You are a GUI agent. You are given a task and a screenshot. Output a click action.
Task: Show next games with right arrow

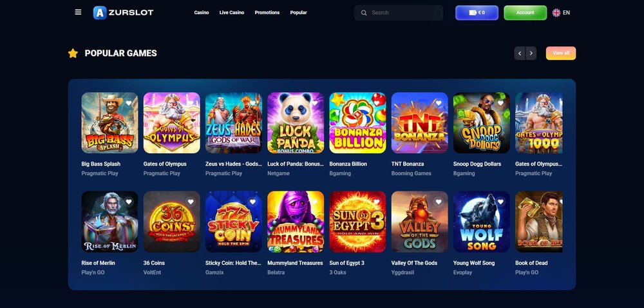(x=531, y=53)
